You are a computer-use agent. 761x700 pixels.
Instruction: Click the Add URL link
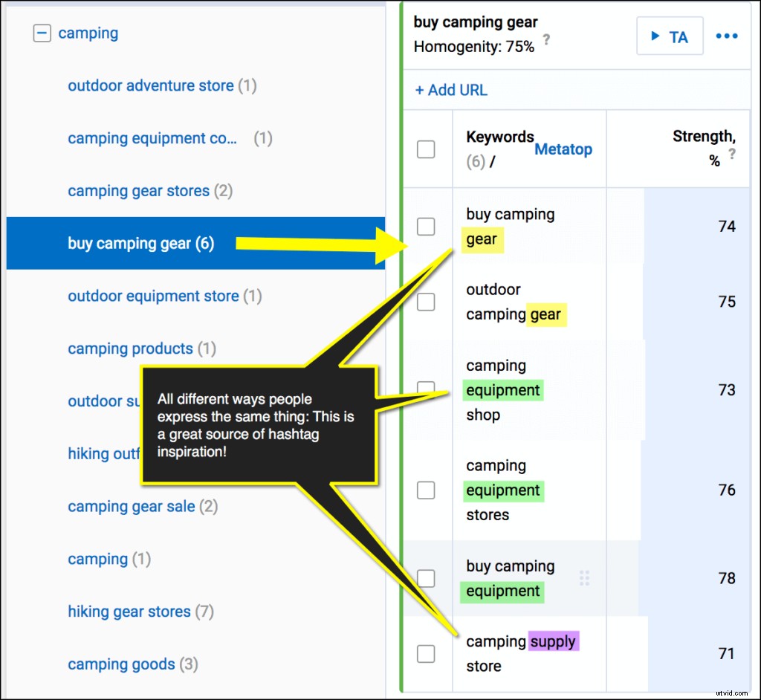pos(451,90)
